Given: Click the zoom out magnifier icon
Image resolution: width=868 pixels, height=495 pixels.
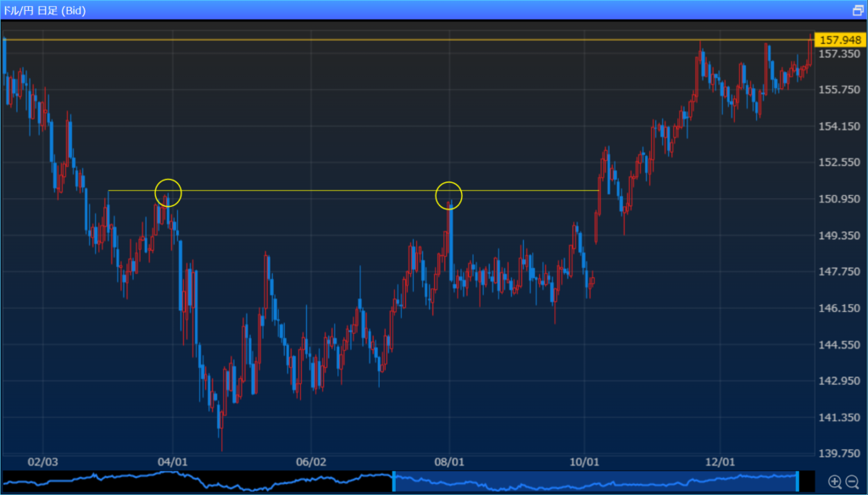Looking at the screenshot, I should [x=853, y=481].
